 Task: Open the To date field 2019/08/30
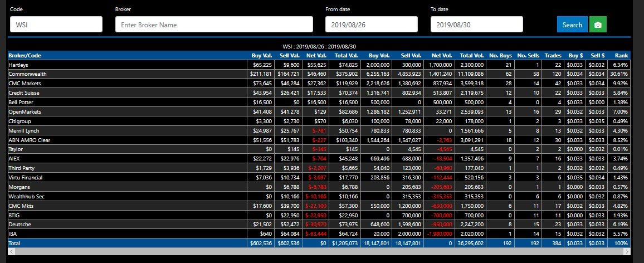click(476, 25)
